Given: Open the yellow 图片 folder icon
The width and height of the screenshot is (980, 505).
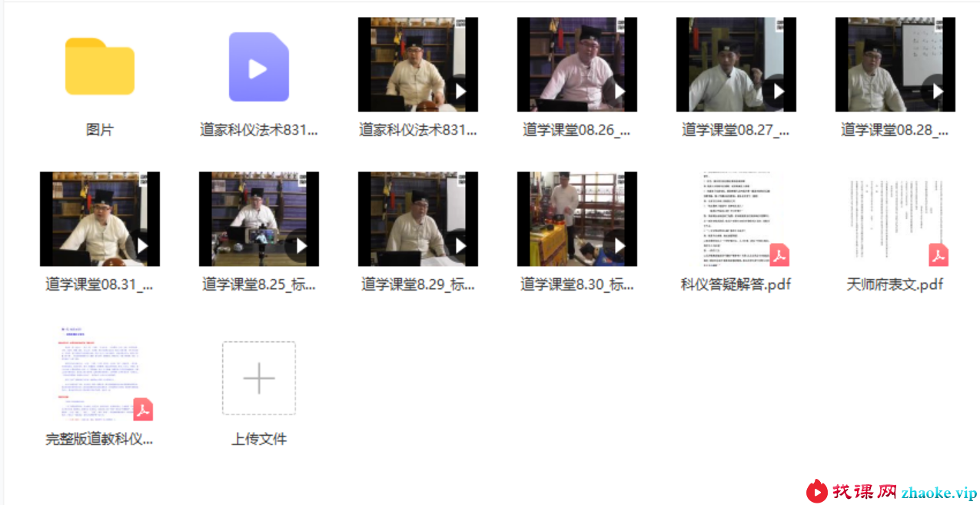Looking at the screenshot, I should pos(100,66).
